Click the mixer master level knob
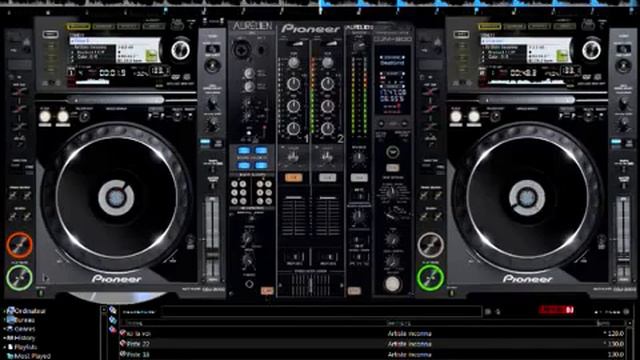The width and height of the screenshot is (640, 360). (x=359, y=46)
